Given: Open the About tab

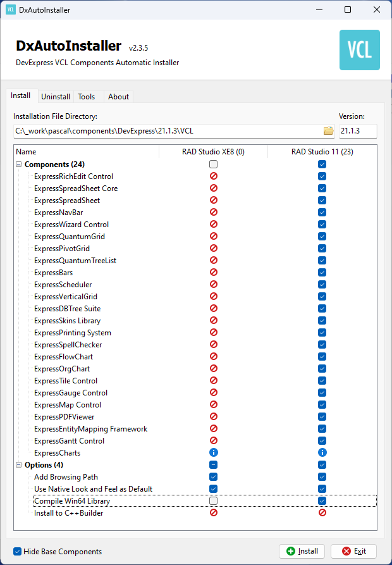Looking at the screenshot, I should click(x=118, y=97).
